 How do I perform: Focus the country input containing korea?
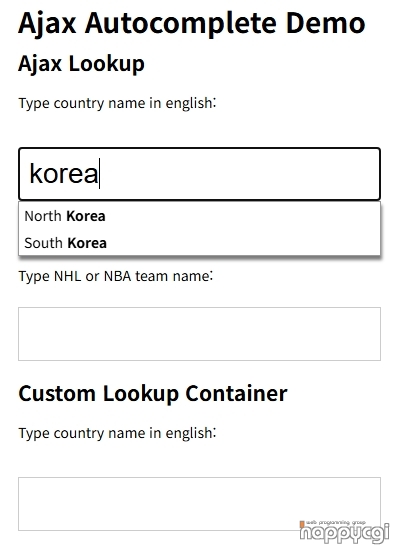tap(199, 174)
